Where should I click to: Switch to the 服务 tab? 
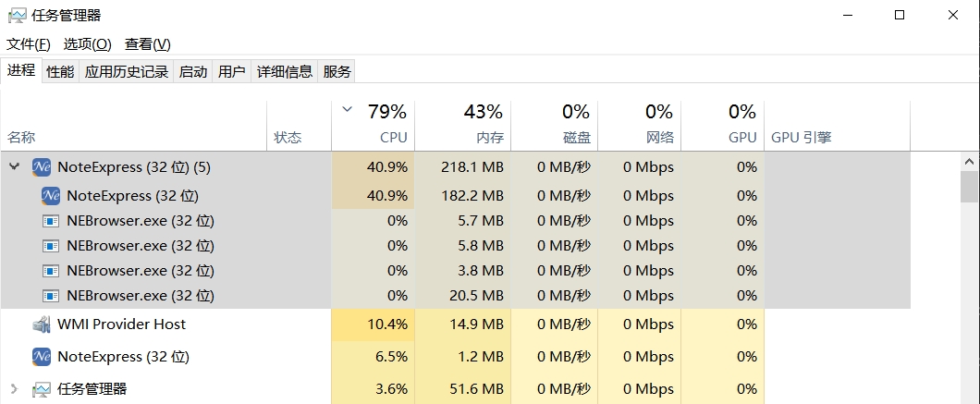pyautogui.click(x=337, y=71)
